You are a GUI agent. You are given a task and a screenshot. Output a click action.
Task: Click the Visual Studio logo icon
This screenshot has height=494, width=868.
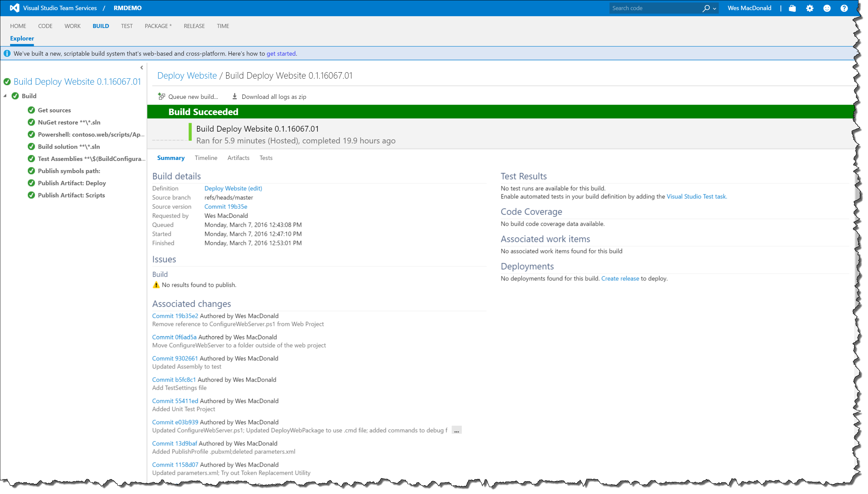(15, 8)
